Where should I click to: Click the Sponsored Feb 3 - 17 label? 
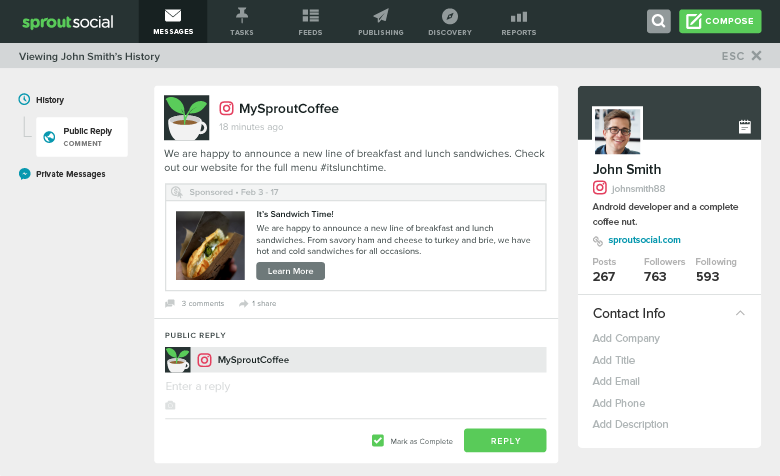tap(234, 192)
